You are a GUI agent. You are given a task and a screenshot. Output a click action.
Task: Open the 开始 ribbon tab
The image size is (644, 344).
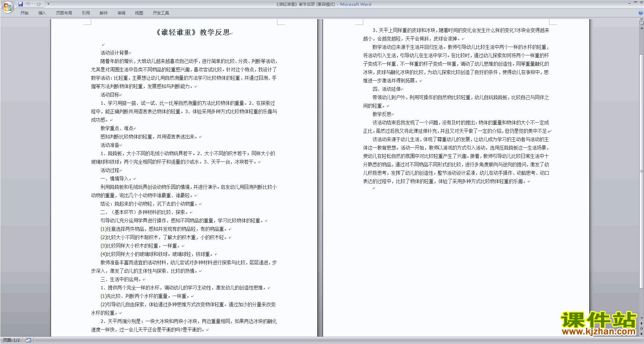point(24,13)
